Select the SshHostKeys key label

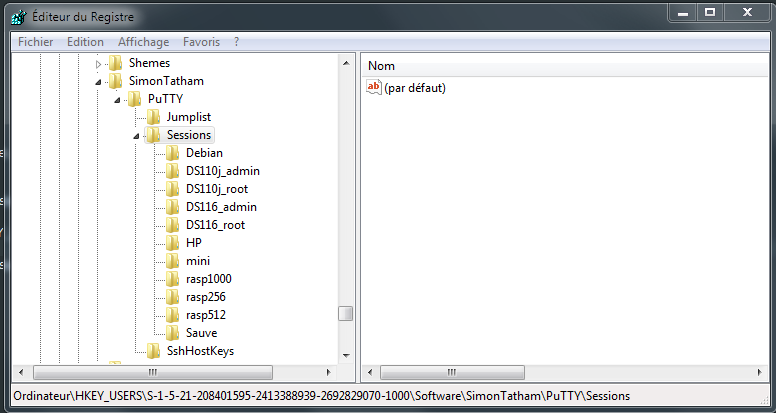point(200,351)
